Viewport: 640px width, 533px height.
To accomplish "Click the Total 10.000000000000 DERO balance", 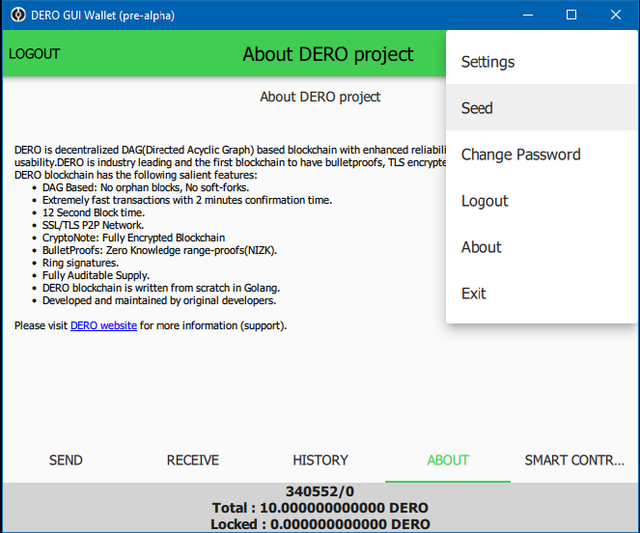I will [x=320, y=508].
